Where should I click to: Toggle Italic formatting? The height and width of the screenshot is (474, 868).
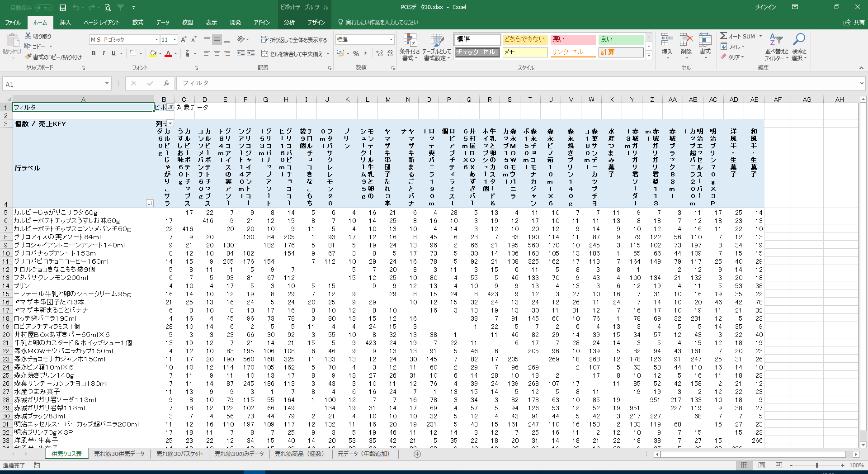(x=104, y=53)
